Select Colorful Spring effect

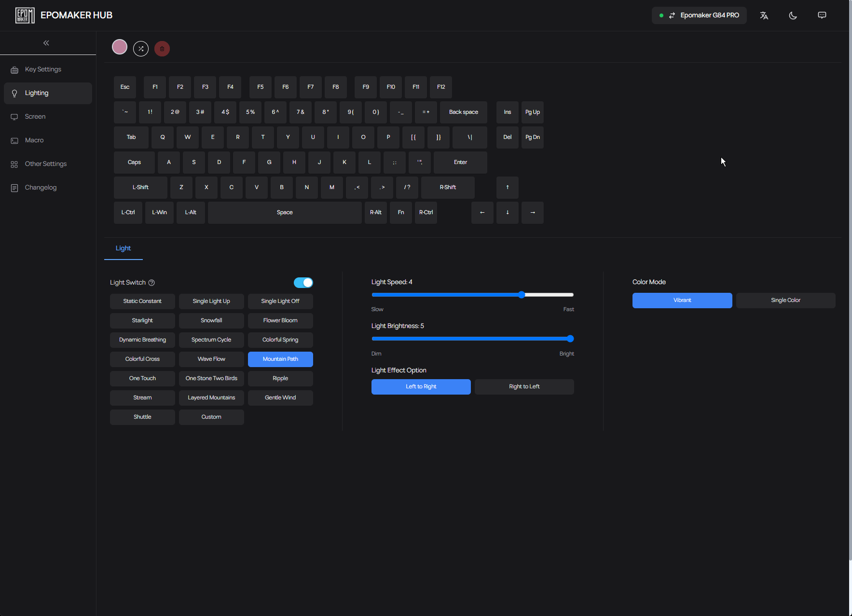pyautogui.click(x=280, y=340)
